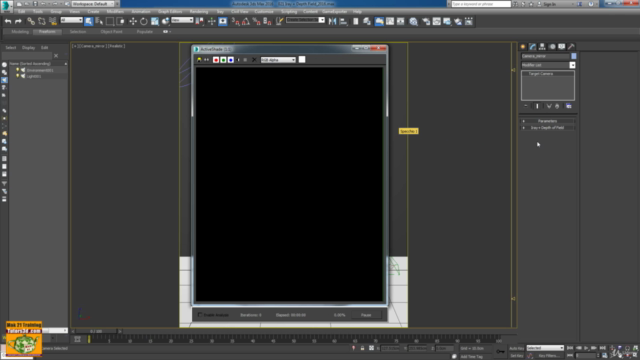Select the Unlink Selection tool
The width and height of the screenshot is (640, 360).
point(42,21)
